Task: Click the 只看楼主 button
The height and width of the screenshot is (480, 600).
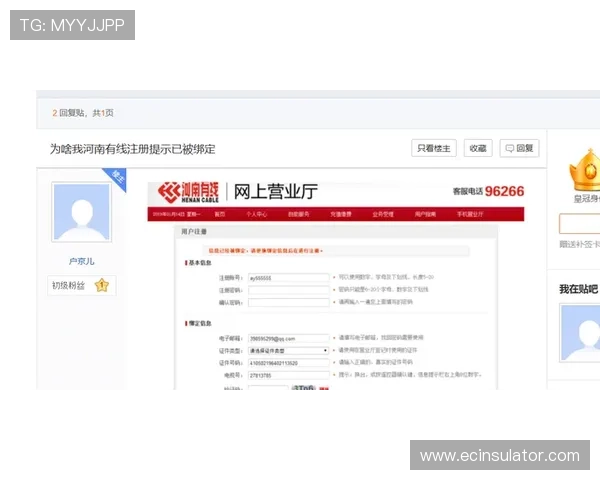Action: pos(434,148)
